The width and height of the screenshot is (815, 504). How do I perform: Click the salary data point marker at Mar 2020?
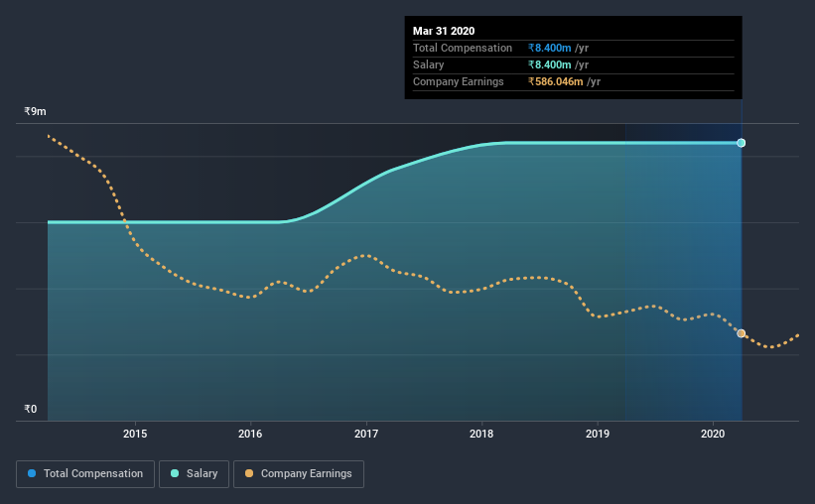[742, 143]
